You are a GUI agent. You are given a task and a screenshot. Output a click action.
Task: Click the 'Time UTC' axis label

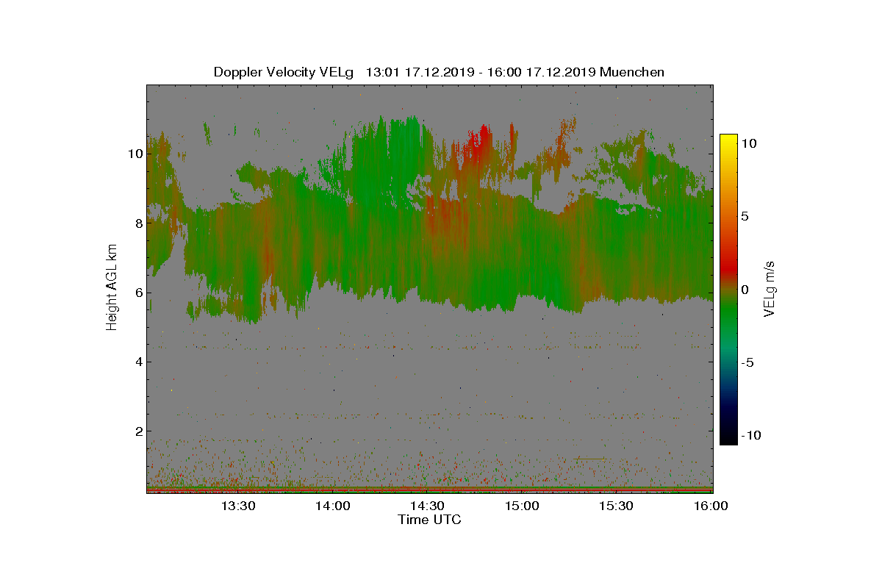click(430, 520)
